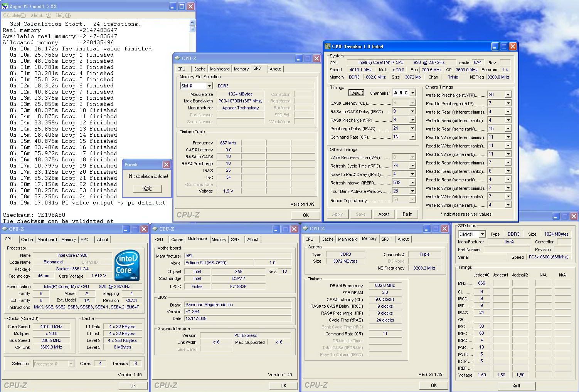
Task: Confirm Finish dialog with 確定 button
Action: pos(147,189)
